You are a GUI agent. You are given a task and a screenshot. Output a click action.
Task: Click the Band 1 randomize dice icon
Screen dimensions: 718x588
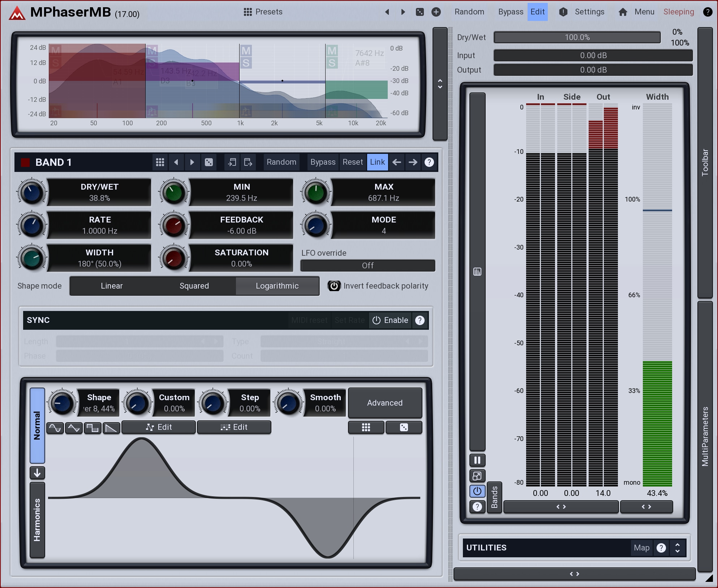pos(209,162)
